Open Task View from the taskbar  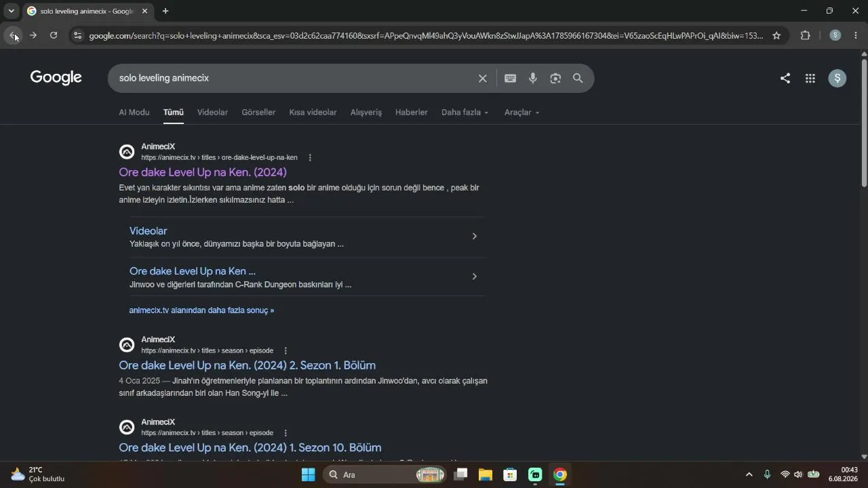(461, 474)
